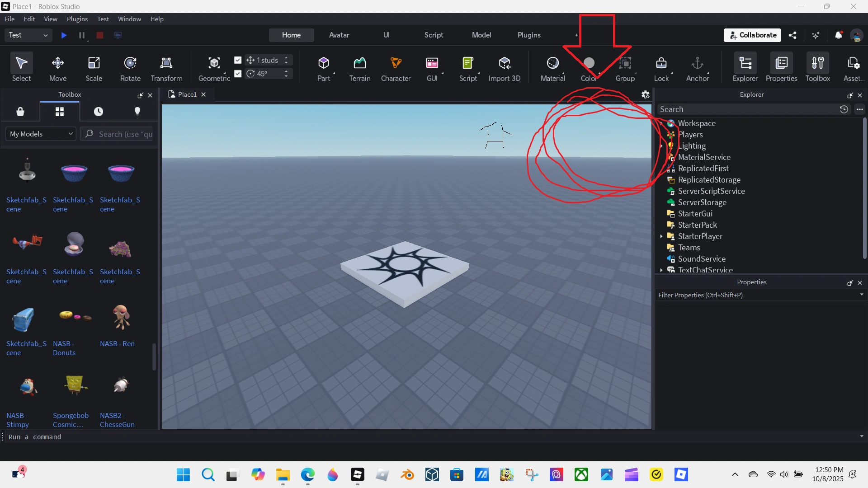Open the Material manager
Image resolution: width=868 pixels, height=488 pixels.
click(x=552, y=67)
